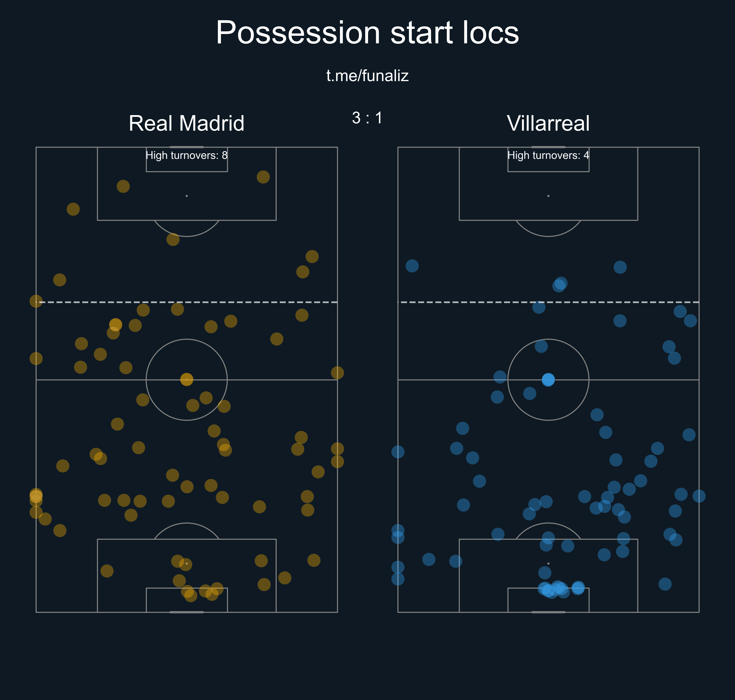Select the Real Madrid team heading
Viewport: 735px width, 700px height.
coord(186,123)
